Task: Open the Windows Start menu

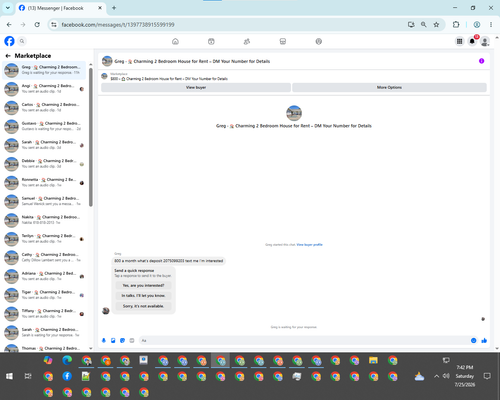Action: click(9, 376)
